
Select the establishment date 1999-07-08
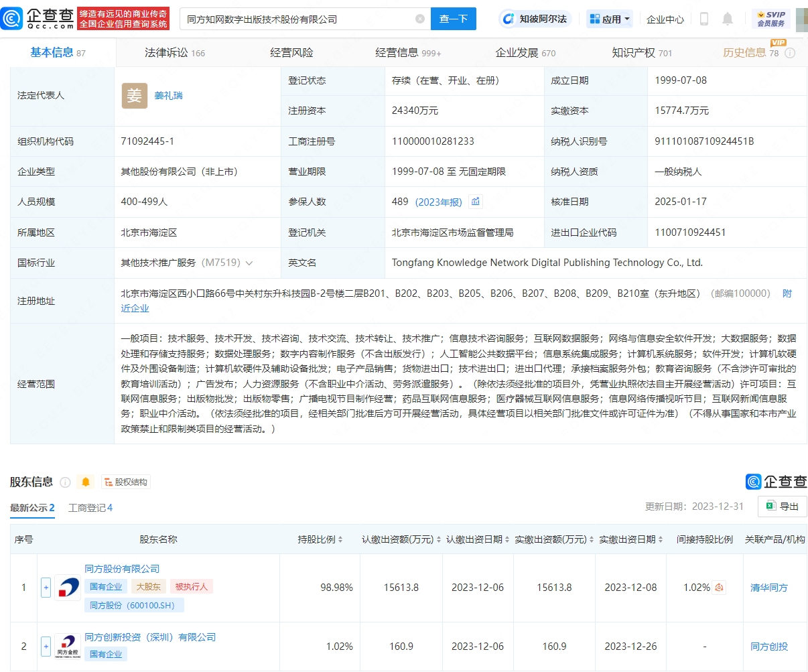681,80
